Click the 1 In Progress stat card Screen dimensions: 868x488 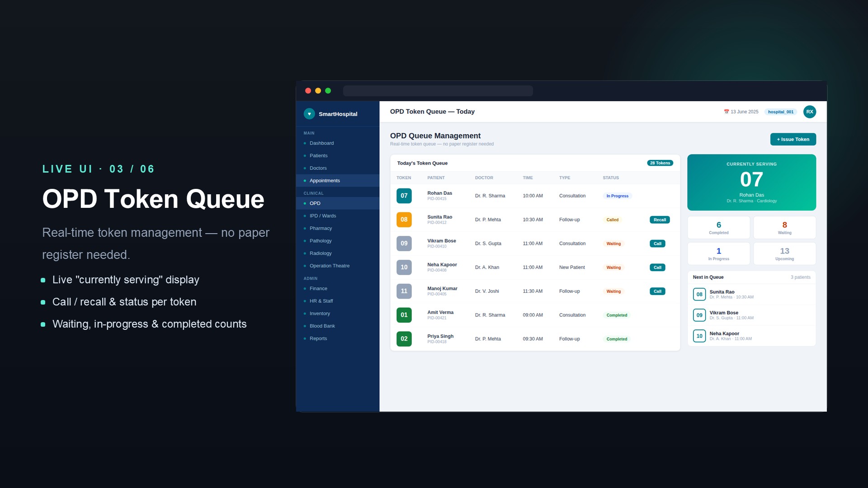point(718,254)
